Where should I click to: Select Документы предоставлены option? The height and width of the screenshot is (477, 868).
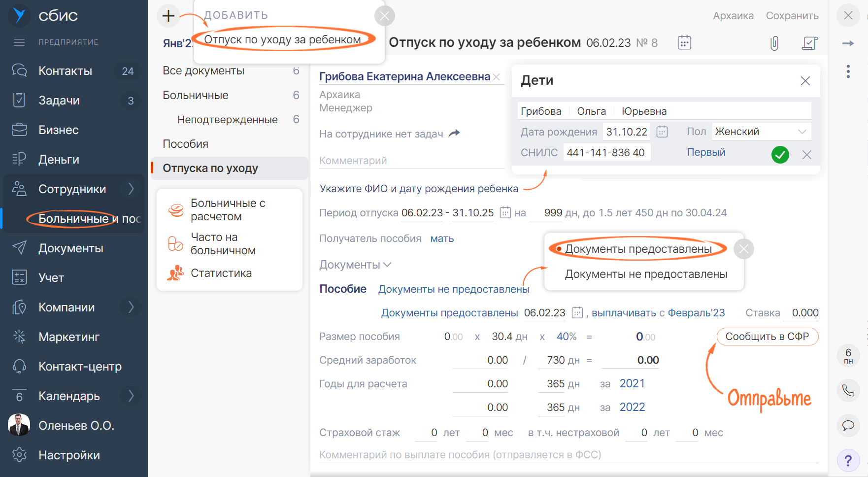[638, 249]
